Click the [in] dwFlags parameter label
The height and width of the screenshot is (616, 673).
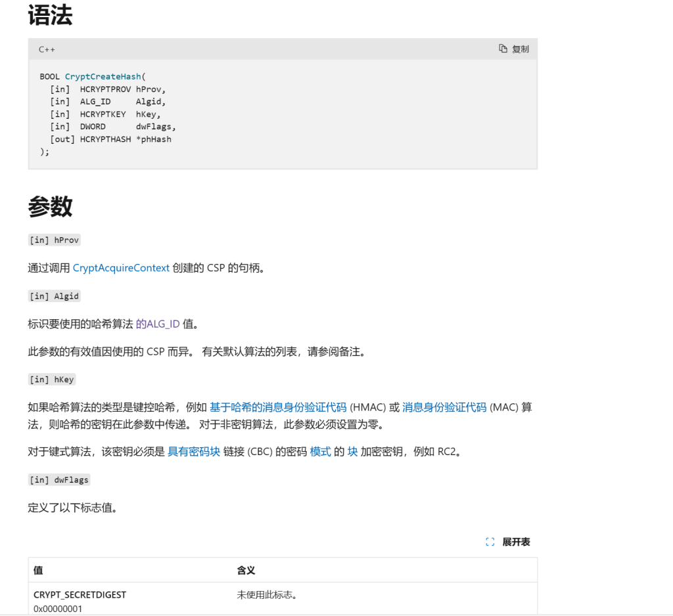(x=59, y=480)
